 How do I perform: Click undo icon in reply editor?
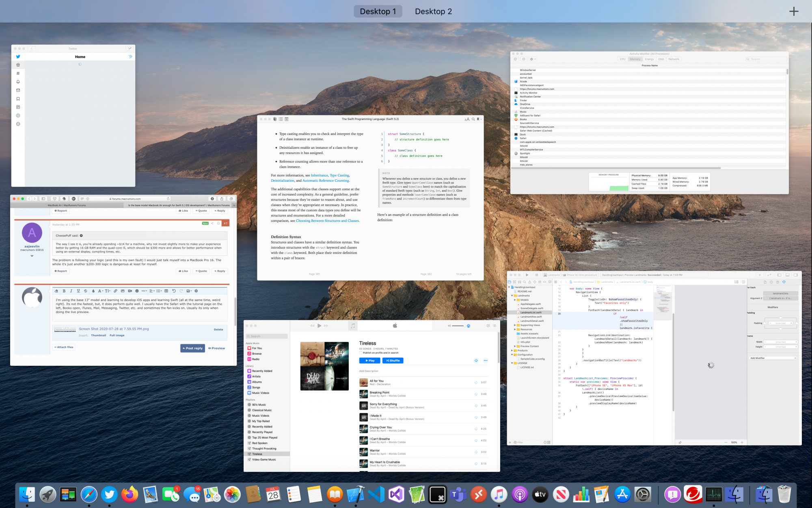(174, 291)
